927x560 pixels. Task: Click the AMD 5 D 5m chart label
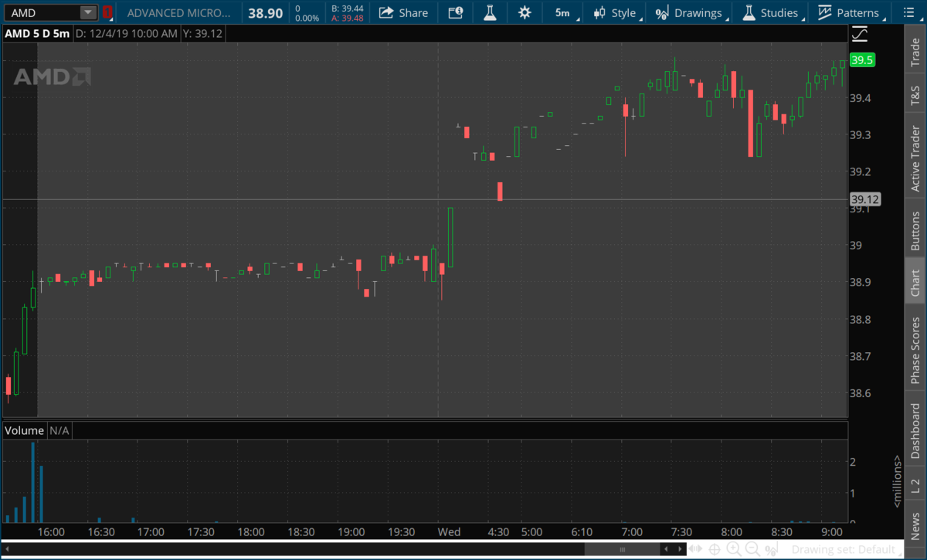click(x=37, y=34)
